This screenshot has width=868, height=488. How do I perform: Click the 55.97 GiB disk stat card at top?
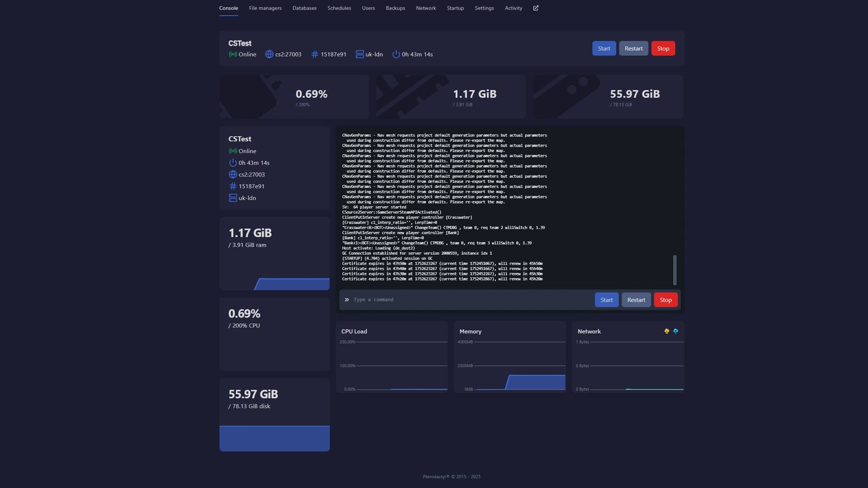click(609, 97)
